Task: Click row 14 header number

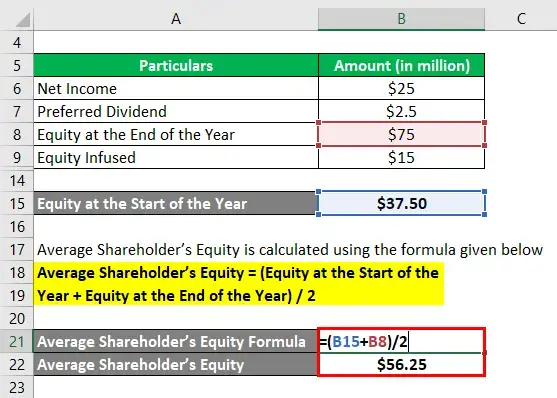Action: click(17, 181)
